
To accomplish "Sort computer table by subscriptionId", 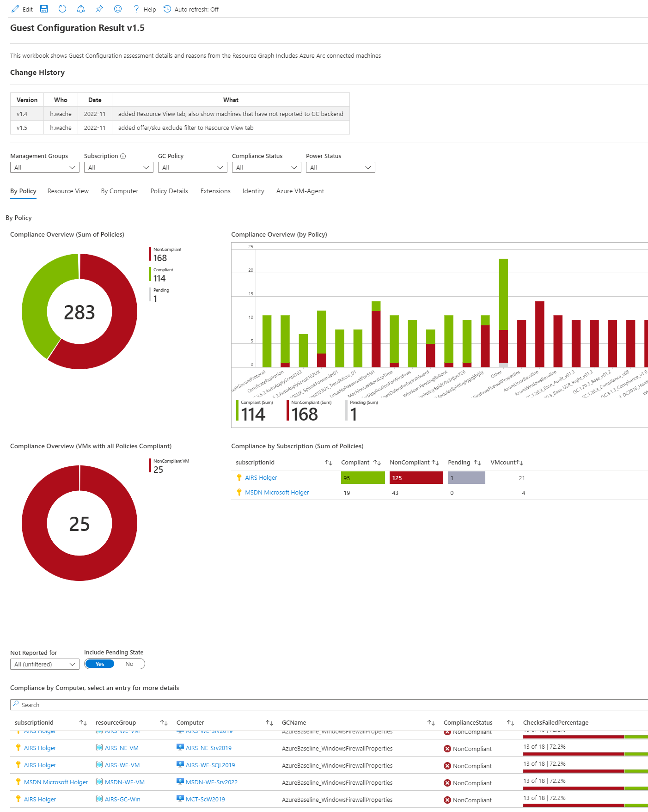I will pyautogui.click(x=83, y=723).
